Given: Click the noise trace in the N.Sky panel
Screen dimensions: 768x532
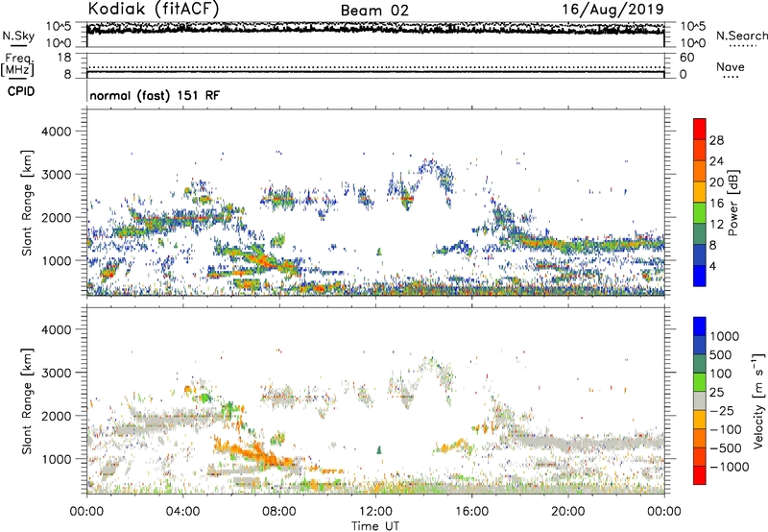Looking at the screenshot, I should [x=375, y=29].
